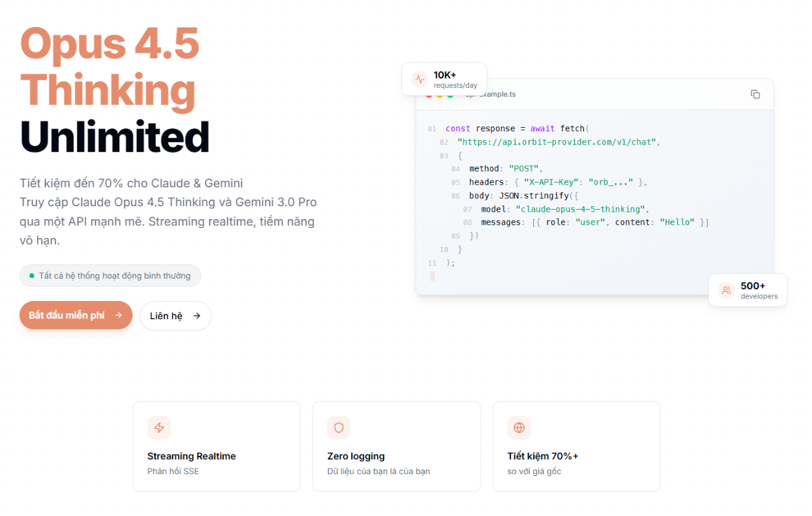
Task: Click the globe icon above Tiết kiệm 70%+
Action: coord(519,427)
